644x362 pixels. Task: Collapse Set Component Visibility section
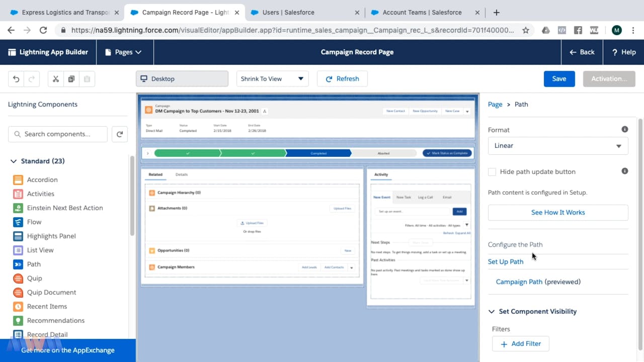click(492, 312)
